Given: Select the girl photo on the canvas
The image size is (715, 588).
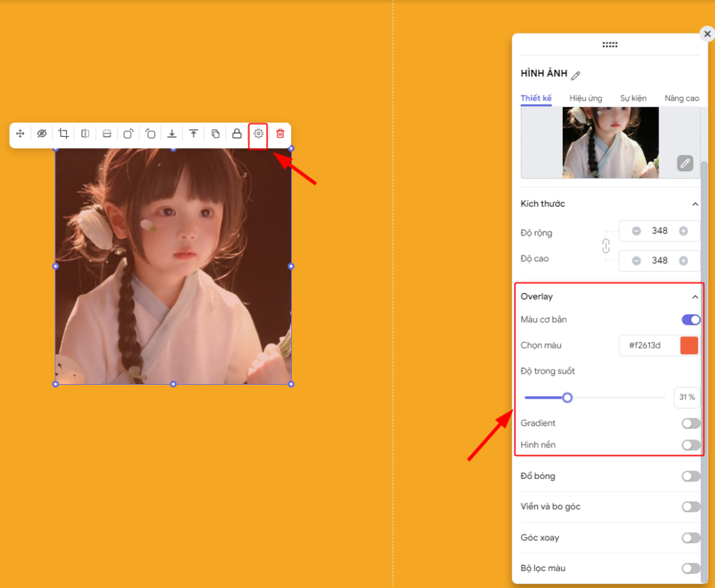Looking at the screenshot, I should (x=173, y=266).
